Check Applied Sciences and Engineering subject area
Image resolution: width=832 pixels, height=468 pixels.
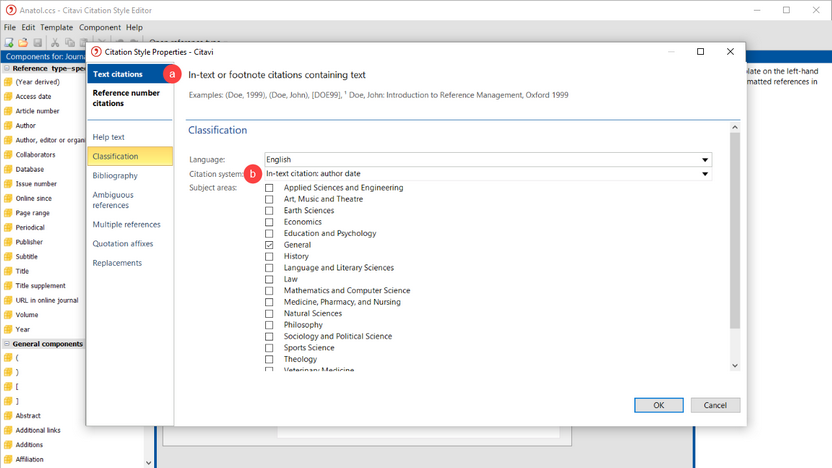coord(270,188)
